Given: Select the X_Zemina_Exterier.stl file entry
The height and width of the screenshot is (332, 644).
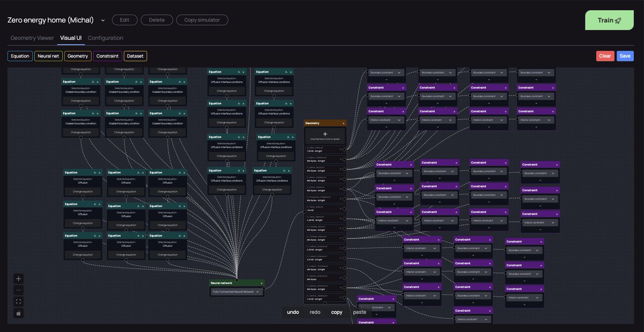Looking at the screenshot, I should click(x=325, y=278).
